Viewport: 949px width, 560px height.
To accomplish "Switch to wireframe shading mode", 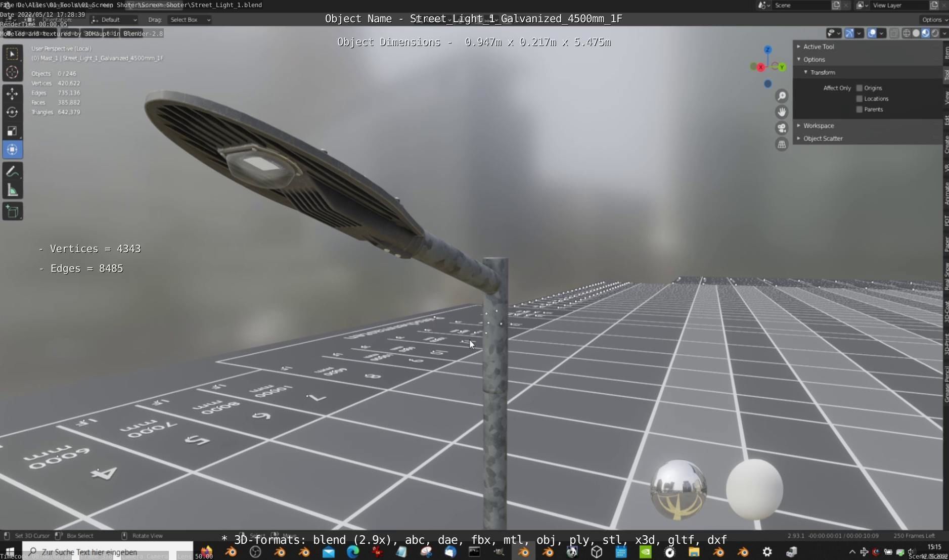I will coord(907,33).
